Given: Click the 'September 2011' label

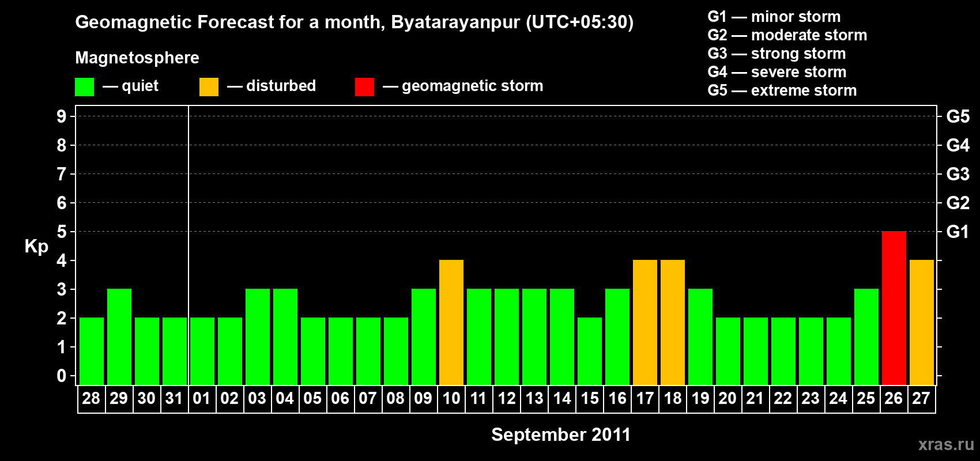Looking at the screenshot, I should (561, 435).
